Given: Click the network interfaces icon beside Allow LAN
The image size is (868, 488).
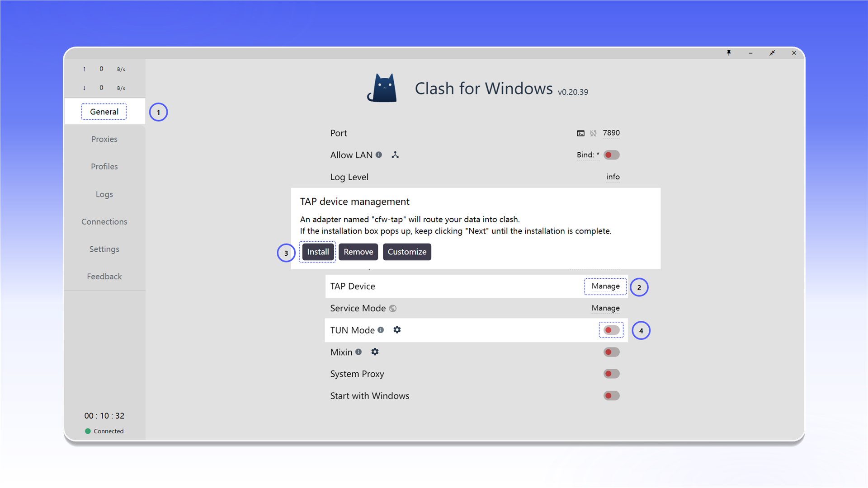Looking at the screenshot, I should click(395, 155).
